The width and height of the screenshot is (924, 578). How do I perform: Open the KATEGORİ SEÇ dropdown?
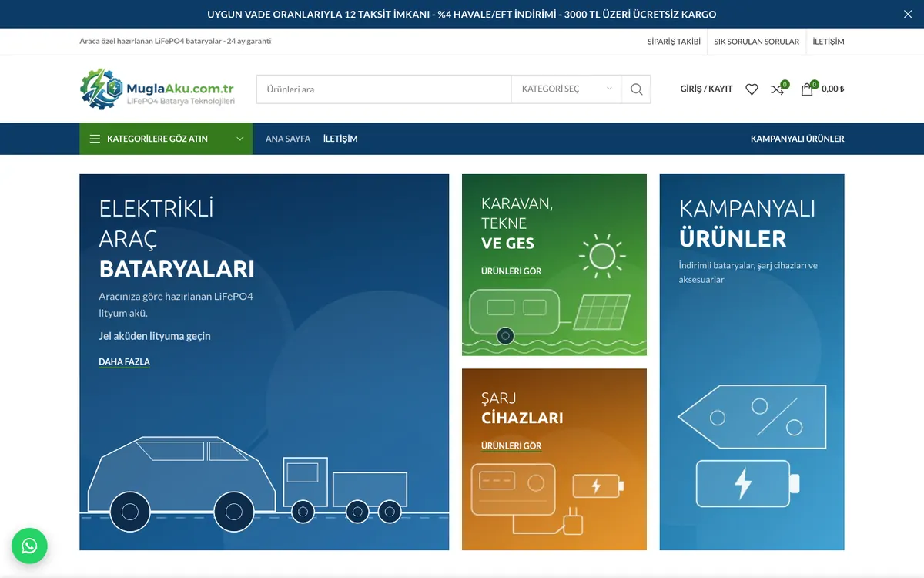(567, 89)
